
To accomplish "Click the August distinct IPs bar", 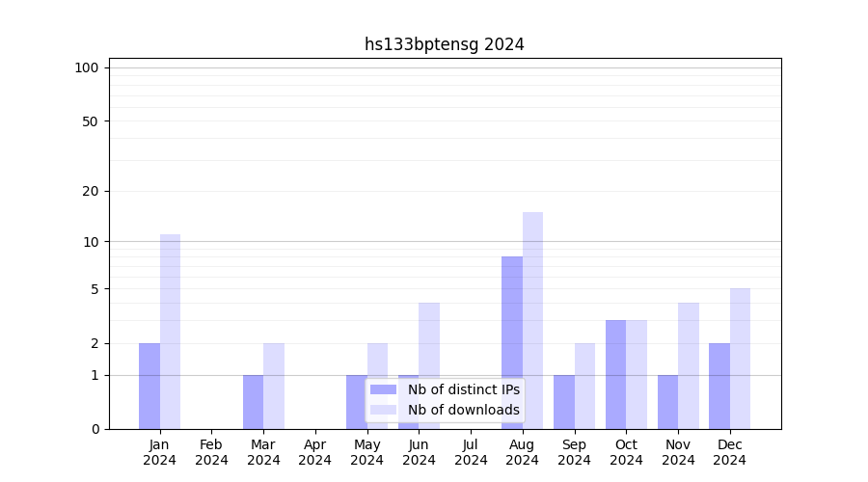I will tap(512, 342).
